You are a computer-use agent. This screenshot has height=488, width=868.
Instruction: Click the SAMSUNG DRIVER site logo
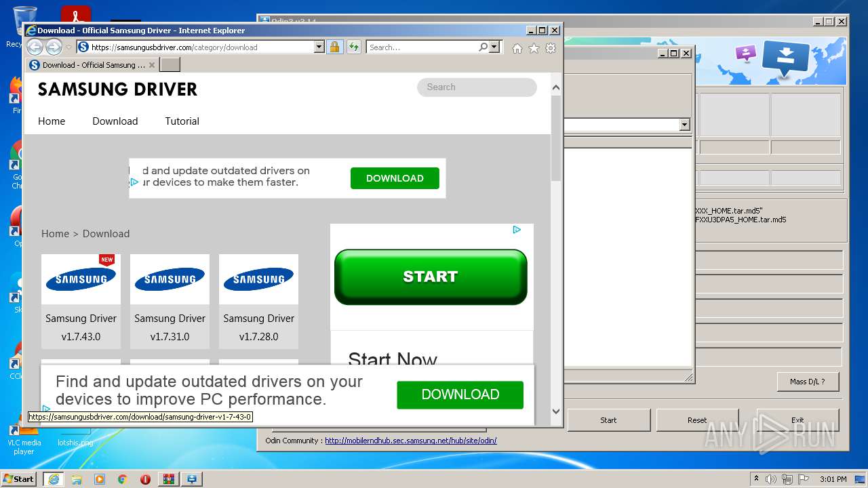[x=117, y=89]
